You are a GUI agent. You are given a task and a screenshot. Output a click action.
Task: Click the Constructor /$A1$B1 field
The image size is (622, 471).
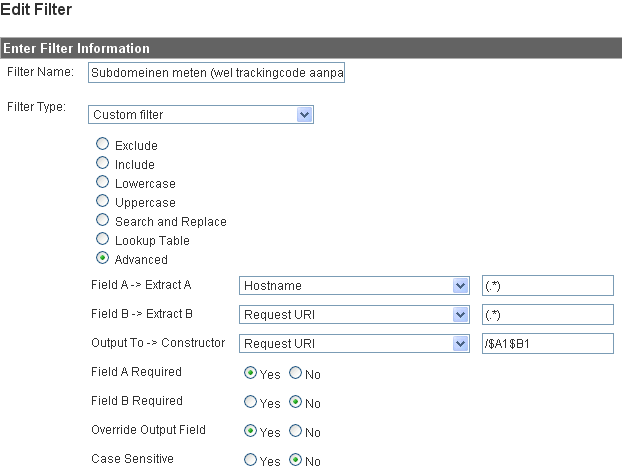(x=548, y=344)
